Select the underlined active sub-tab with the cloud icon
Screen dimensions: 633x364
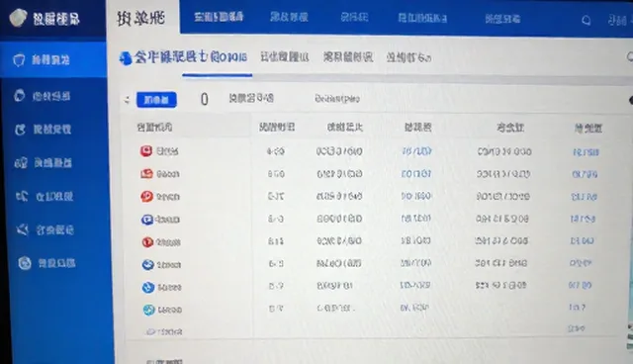183,57
